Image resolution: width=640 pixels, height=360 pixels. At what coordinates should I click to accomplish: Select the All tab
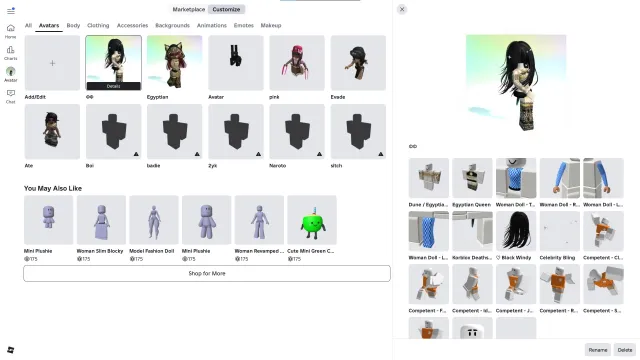pos(28,25)
